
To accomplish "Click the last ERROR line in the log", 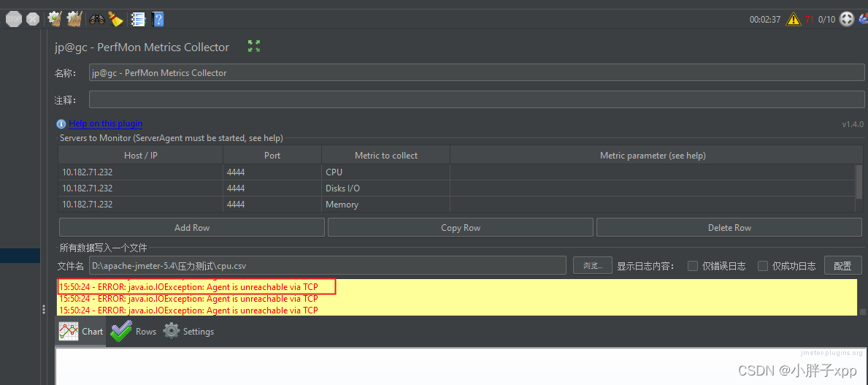I will tap(188, 310).
